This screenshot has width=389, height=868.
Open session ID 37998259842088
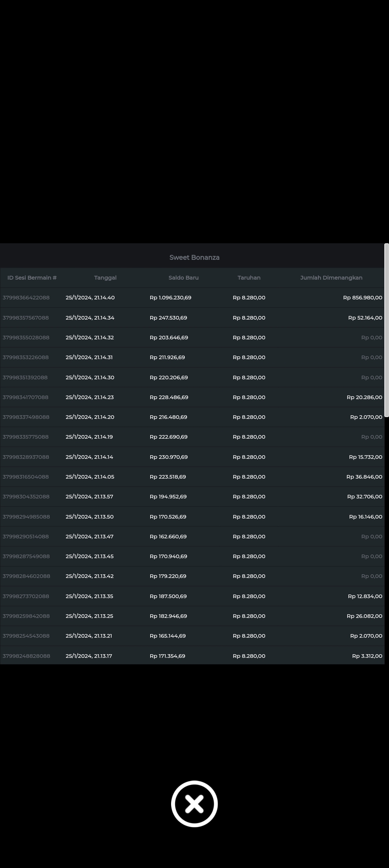click(x=26, y=616)
